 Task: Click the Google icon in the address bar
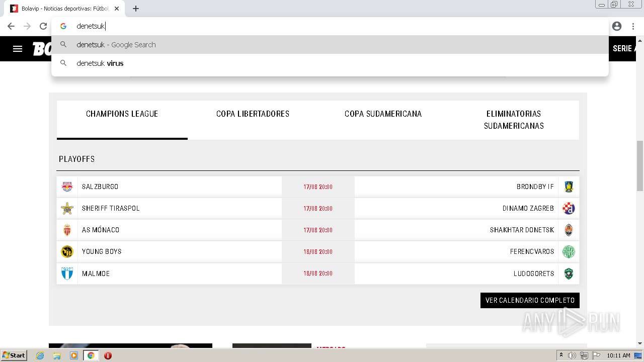click(x=63, y=26)
